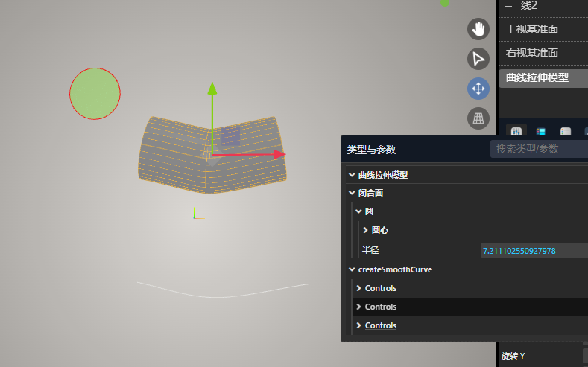Select 右视基准面 in the tree
Image resolution: width=588 pixels, height=367 pixels.
click(x=532, y=53)
